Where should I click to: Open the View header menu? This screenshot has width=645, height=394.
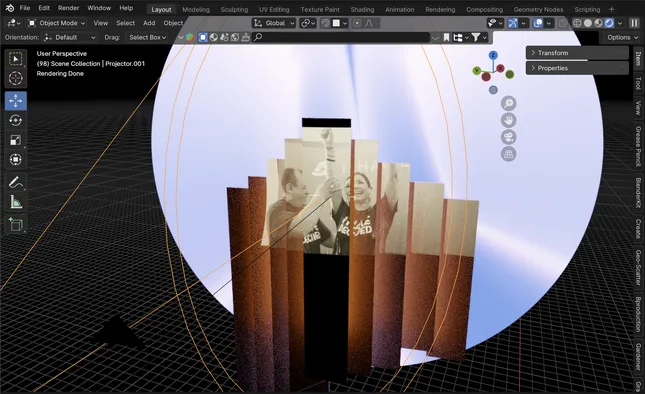[x=100, y=23]
